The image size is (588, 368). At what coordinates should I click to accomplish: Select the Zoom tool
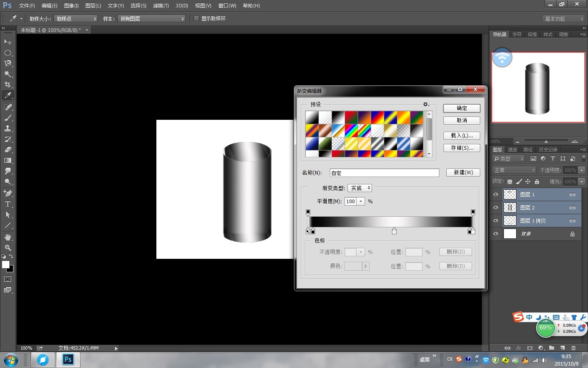click(x=8, y=248)
